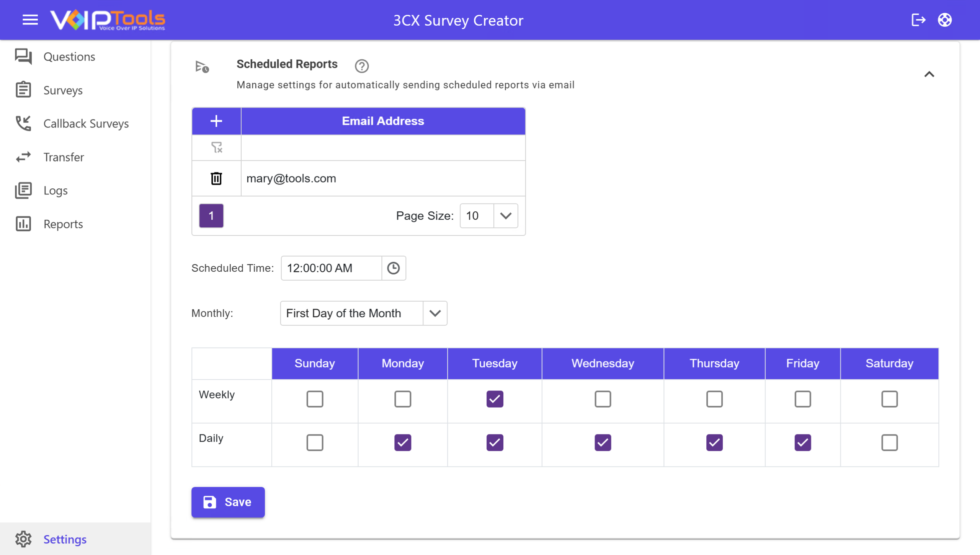The height and width of the screenshot is (555, 980).
Task: Open Questions page
Action: 69,57
